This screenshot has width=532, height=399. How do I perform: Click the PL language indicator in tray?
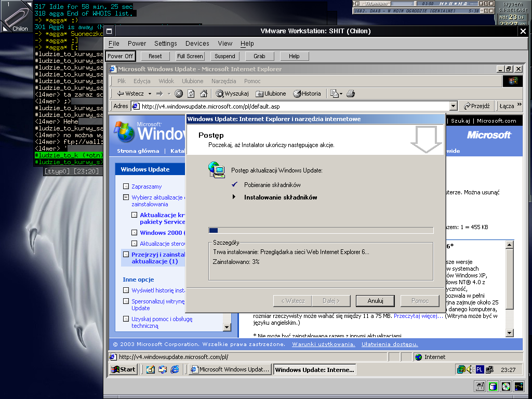point(480,369)
